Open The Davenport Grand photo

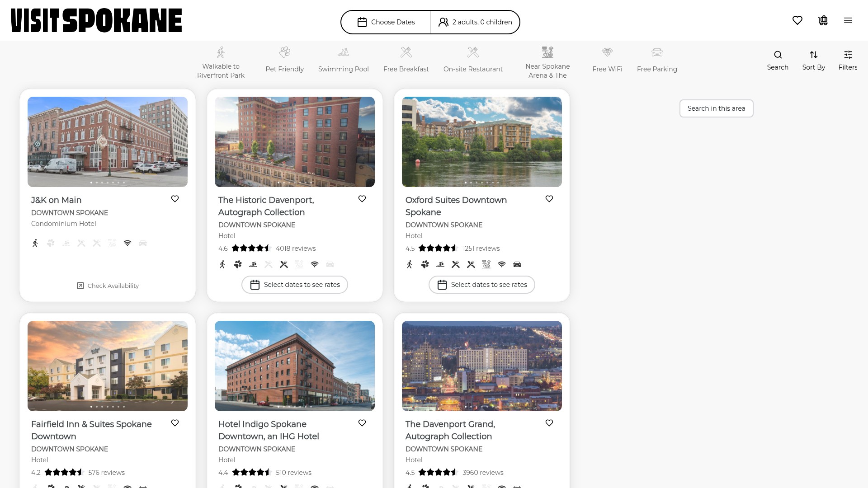pos(482,366)
